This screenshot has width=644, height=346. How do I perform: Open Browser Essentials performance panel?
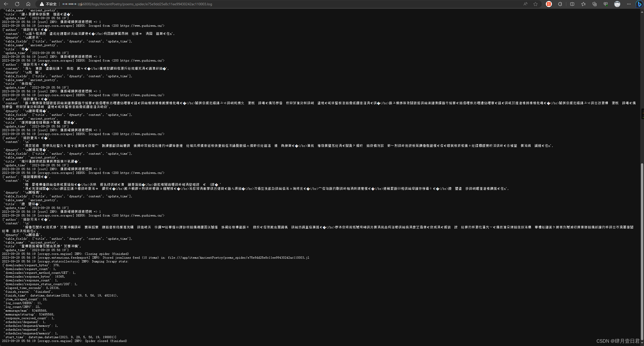(606, 4)
